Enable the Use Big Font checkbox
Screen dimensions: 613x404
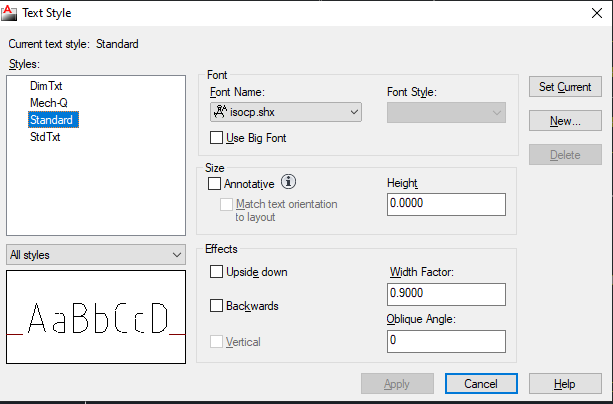point(218,136)
